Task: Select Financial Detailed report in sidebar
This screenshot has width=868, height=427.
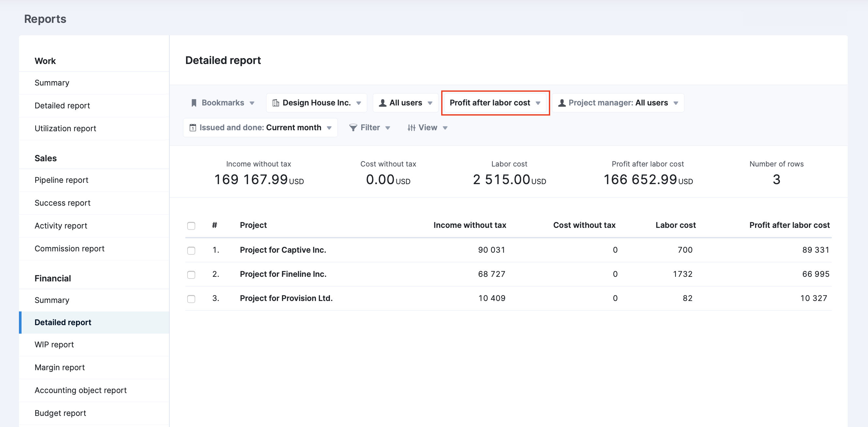Action: point(94,323)
